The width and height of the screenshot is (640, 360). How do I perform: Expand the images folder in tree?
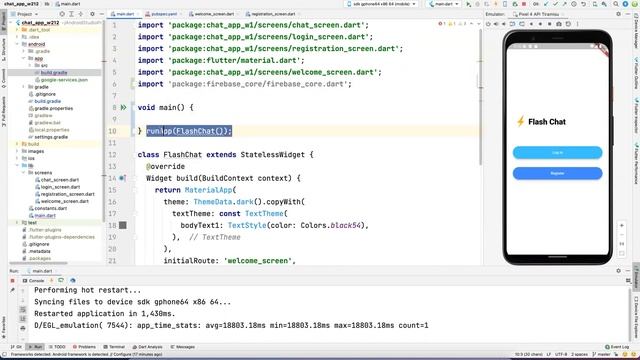18,151
